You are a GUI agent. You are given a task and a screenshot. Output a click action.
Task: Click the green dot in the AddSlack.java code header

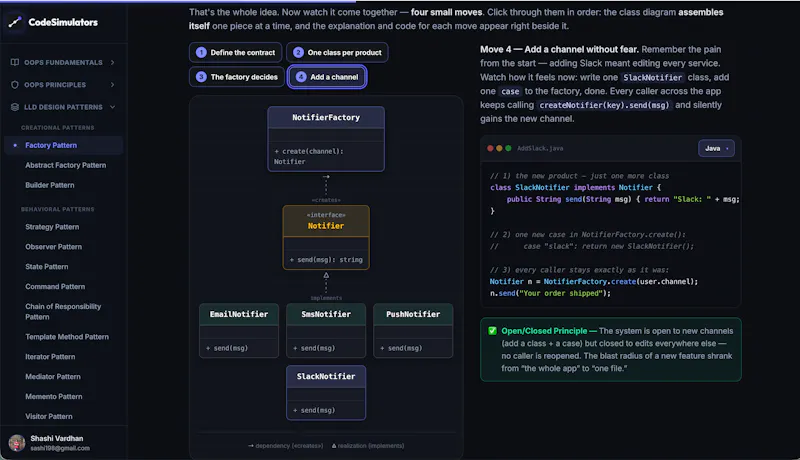coord(508,148)
